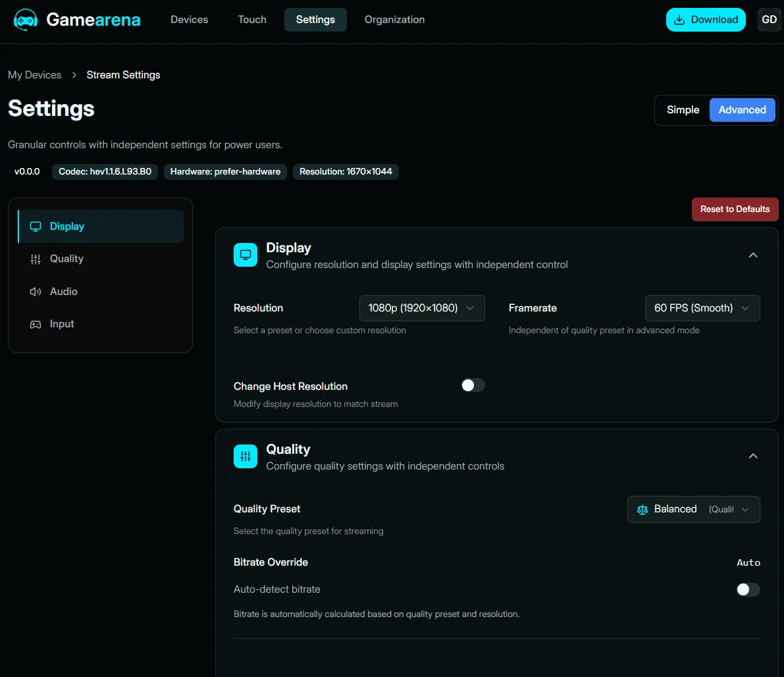784x677 pixels.
Task: Open the Quality Preset Balanced dropdown
Action: pos(694,509)
